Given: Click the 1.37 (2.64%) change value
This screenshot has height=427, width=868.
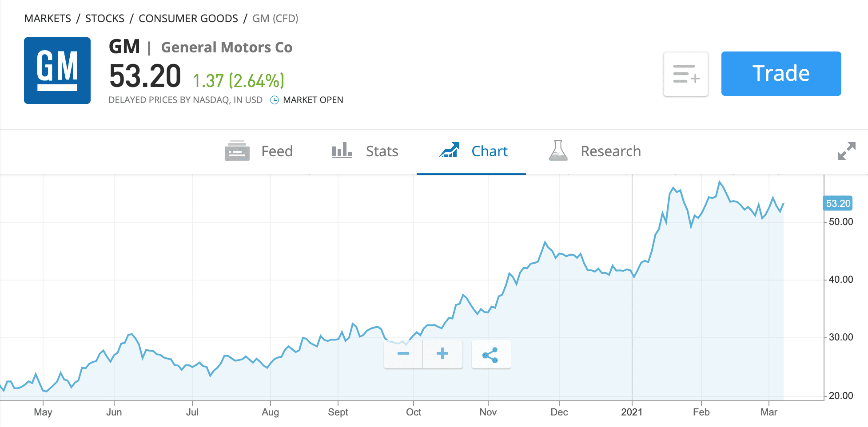Looking at the screenshot, I should click(239, 81).
